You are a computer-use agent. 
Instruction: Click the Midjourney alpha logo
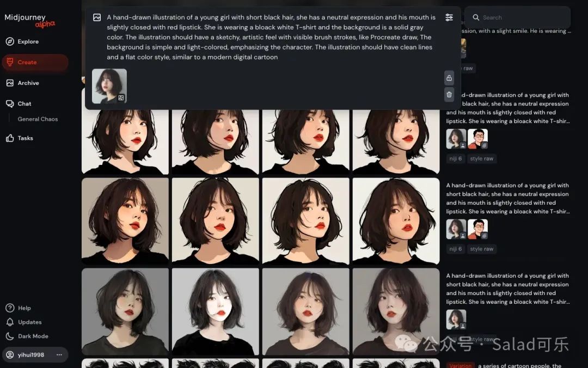point(30,20)
